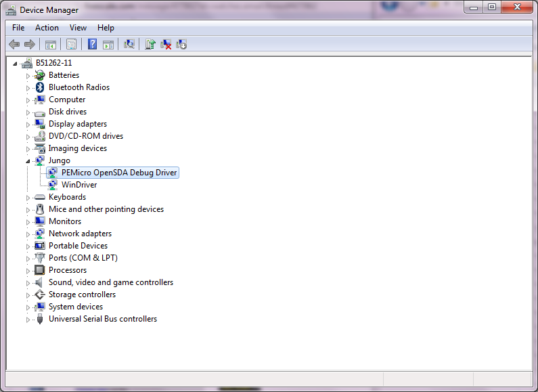Click the Mice and other pointing devices icon
Screen dimensions: 538x392
tap(40, 209)
